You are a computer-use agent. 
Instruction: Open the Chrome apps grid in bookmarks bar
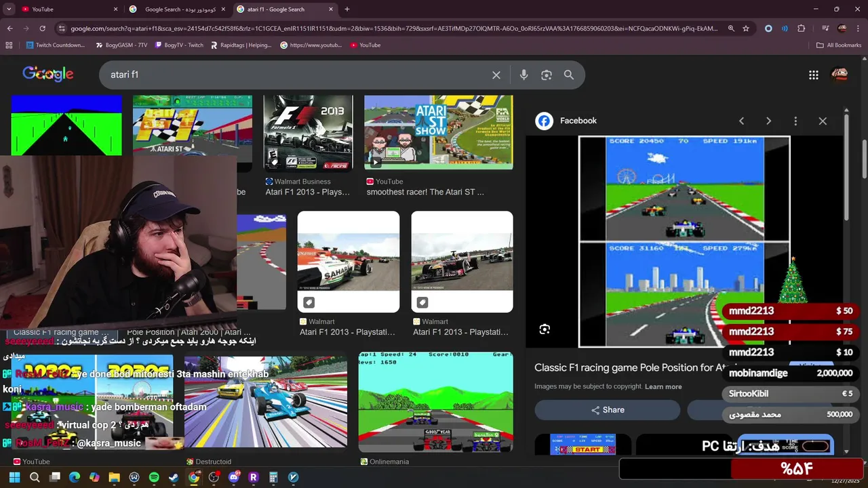coord(9,45)
